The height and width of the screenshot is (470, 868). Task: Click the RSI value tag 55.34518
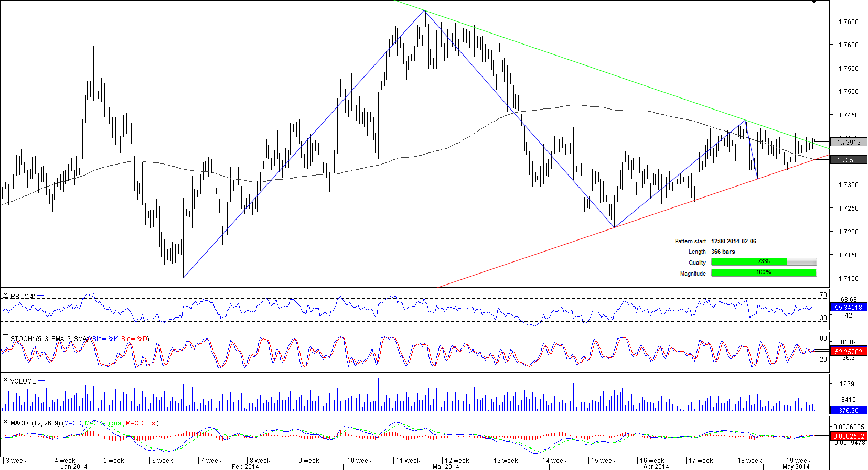click(x=849, y=308)
